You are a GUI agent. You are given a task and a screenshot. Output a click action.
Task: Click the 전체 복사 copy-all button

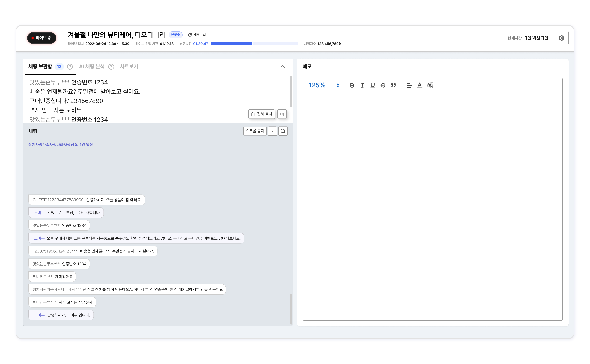coord(262,114)
